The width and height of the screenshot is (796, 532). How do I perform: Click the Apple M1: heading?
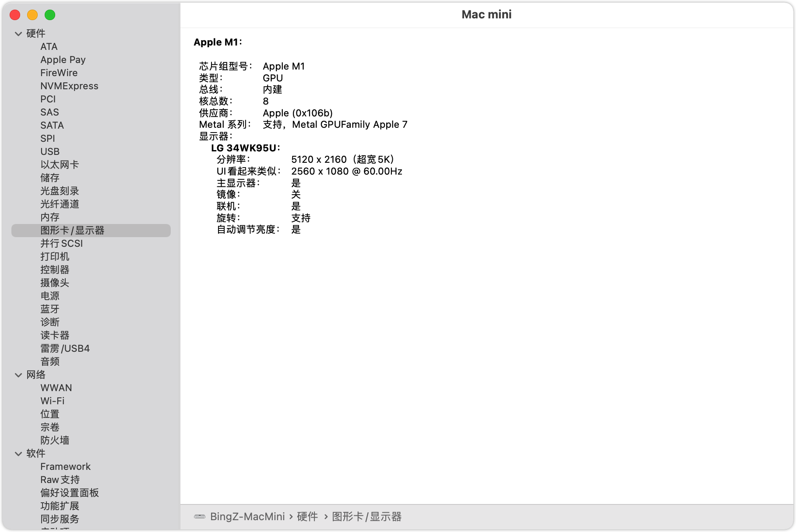[218, 42]
